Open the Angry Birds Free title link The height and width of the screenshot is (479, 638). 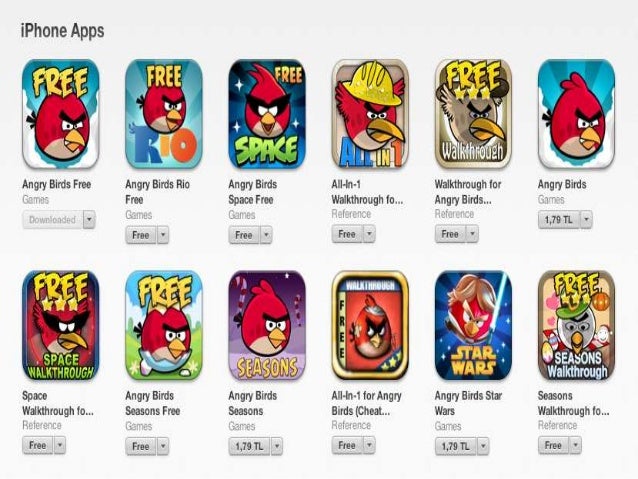[57, 184]
